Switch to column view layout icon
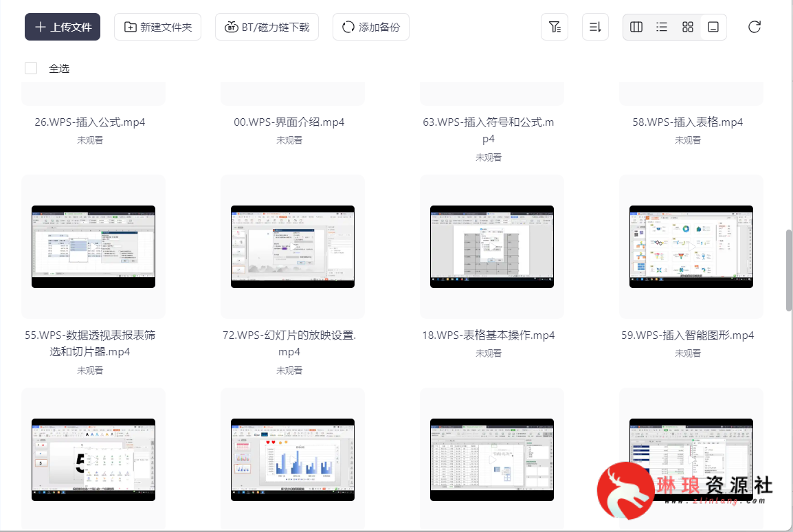This screenshot has width=793, height=532. (636, 27)
